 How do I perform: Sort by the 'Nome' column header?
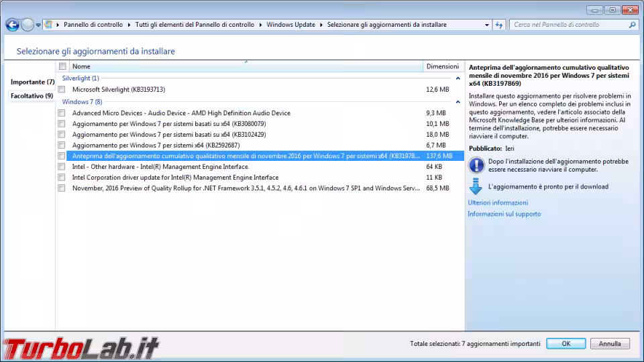point(246,66)
